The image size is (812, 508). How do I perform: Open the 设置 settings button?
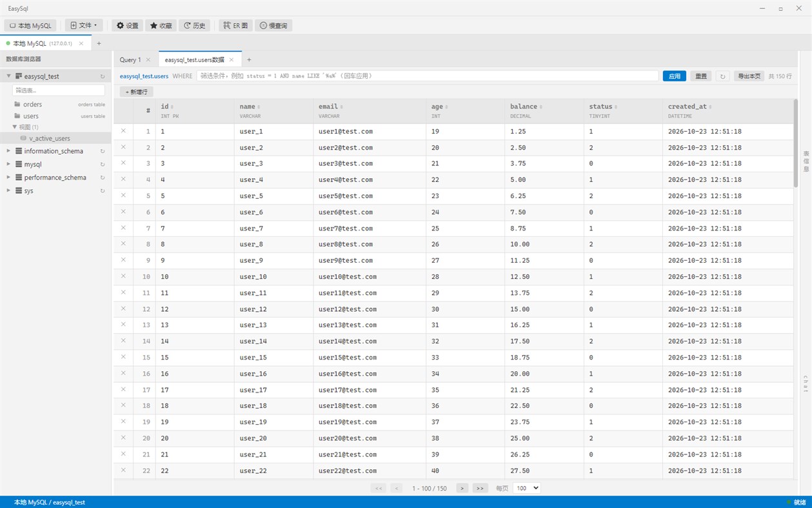click(x=127, y=26)
